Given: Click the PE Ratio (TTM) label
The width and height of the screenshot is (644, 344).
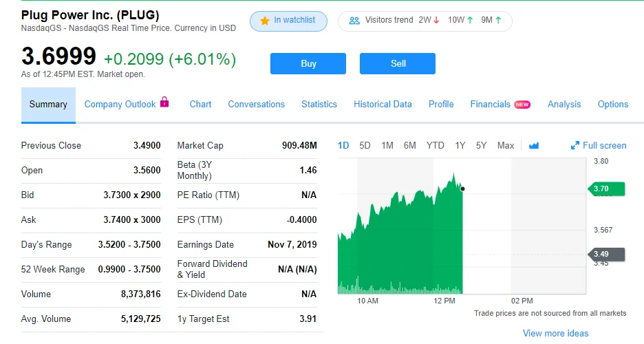Looking at the screenshot, I should tap(208, 195).
